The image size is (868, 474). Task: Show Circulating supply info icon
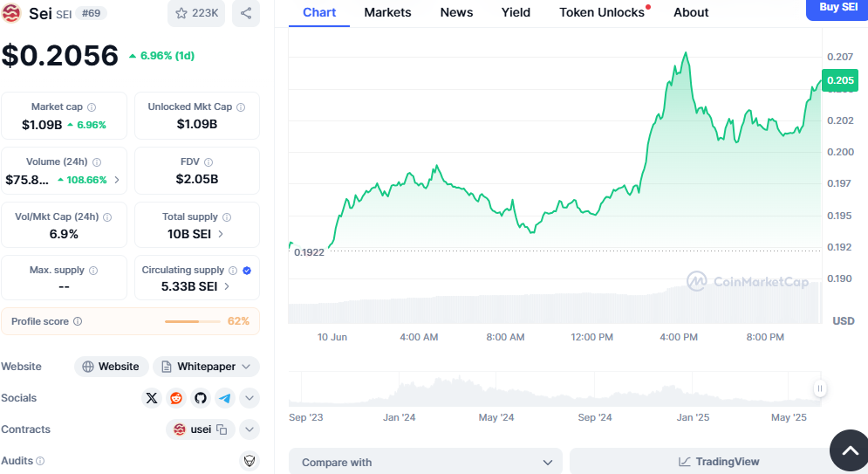pos(233,271)
